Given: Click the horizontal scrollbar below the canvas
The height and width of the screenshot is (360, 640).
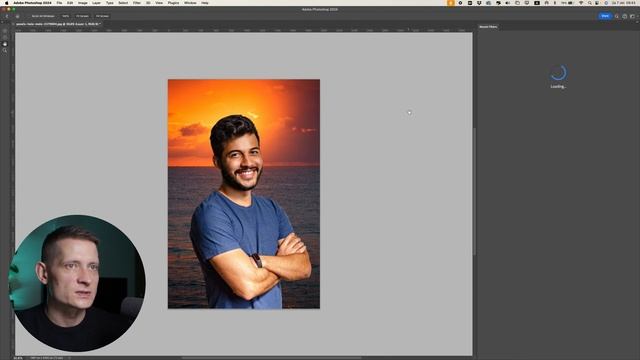Looking at the screenshot, I should 271,358.
